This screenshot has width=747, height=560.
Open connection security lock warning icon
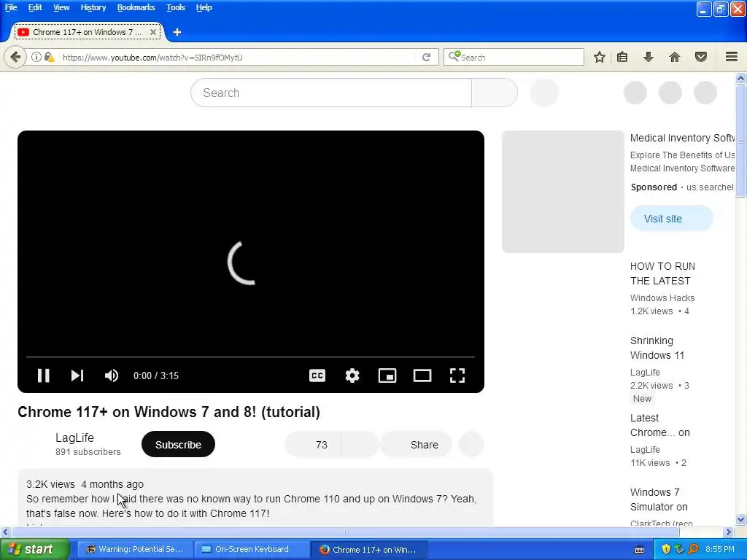[49, 57]
